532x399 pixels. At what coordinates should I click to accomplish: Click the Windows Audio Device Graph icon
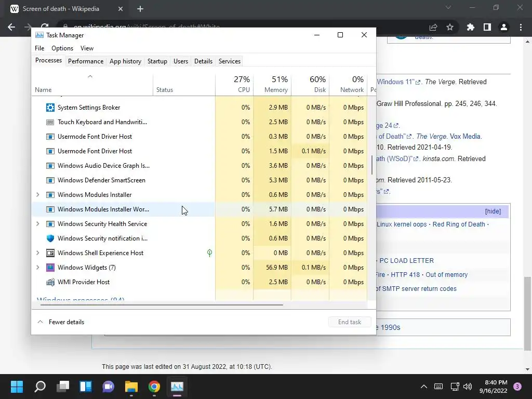[50, 166]
